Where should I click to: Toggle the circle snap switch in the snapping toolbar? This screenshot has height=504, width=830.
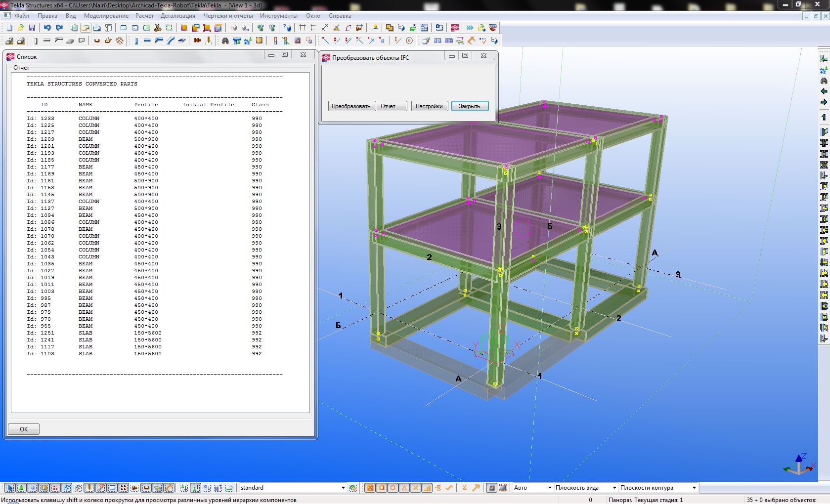(x=393, y=488)
